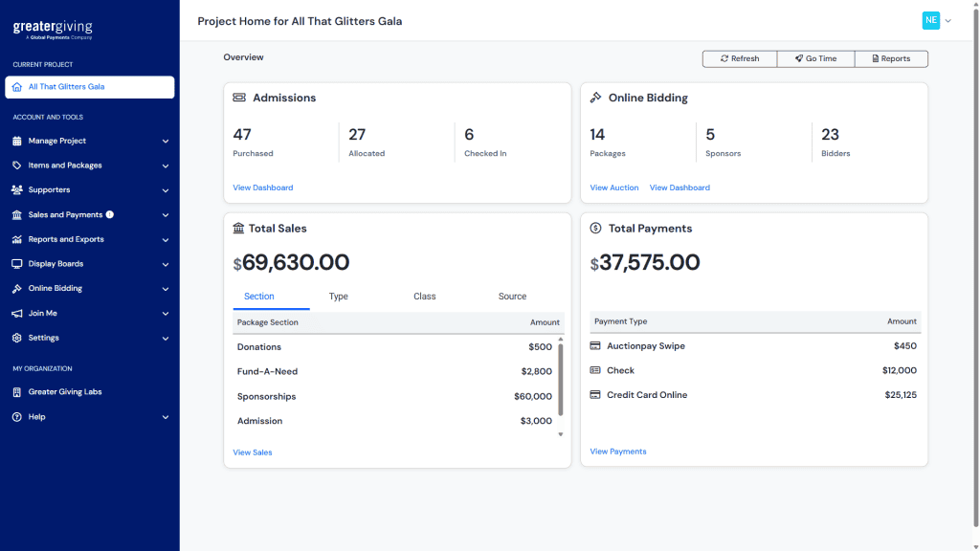Click the Help question mark icon
Screen dimensions: 980x551
[x=17, y=417]
